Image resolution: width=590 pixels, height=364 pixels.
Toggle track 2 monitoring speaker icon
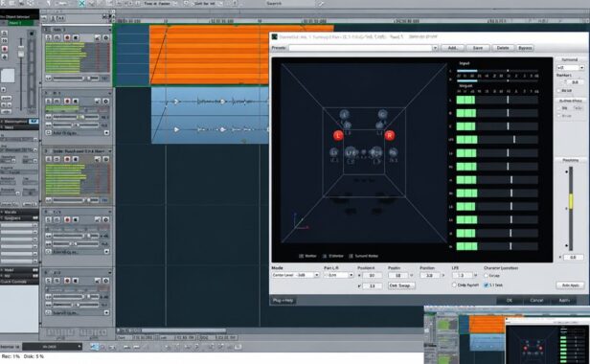[76, 101]
